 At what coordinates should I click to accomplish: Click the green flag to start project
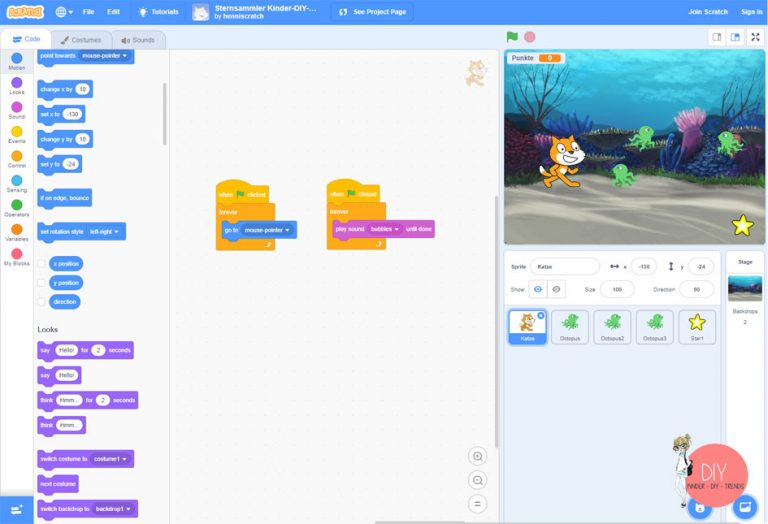(x=512, y=37)
